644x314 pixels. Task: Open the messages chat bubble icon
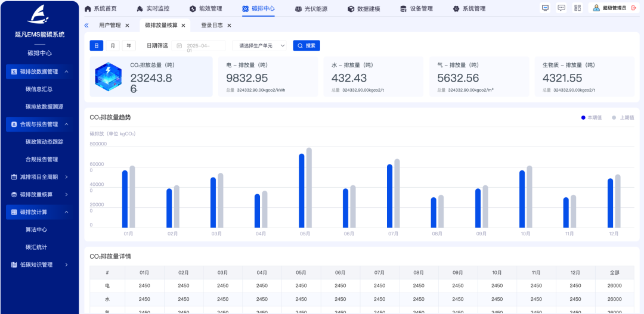[x=561, y=8]
